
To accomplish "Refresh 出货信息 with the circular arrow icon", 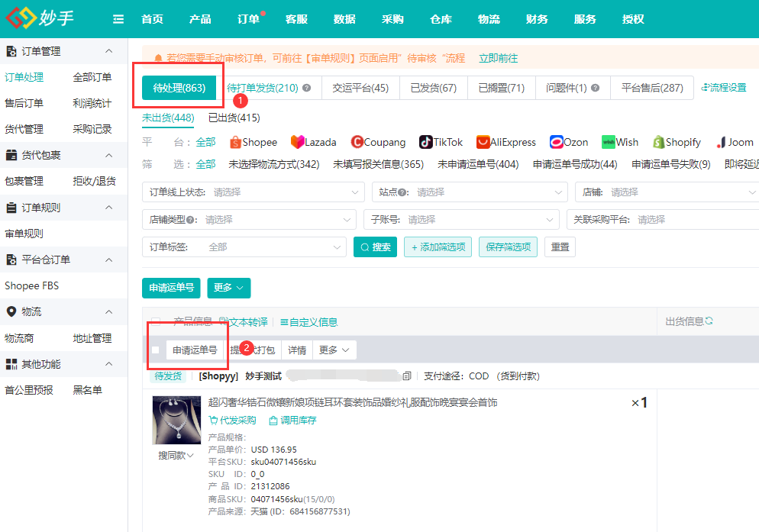I will pyautogui.click(x=709, y=321).
